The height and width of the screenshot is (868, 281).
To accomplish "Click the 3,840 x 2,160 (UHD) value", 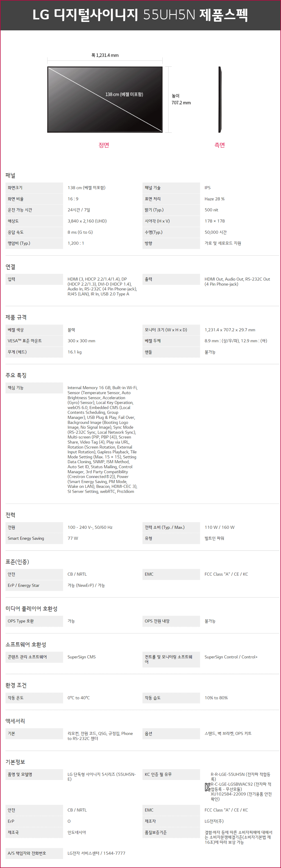I will (x=87, y=221).
